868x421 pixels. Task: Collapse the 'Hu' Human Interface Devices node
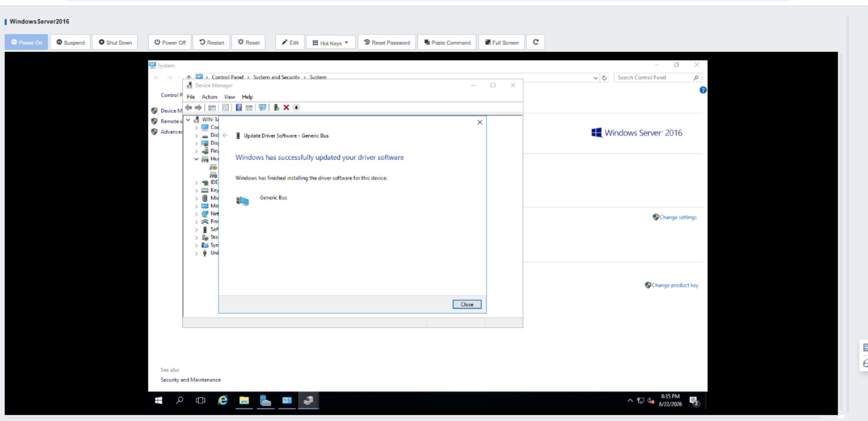pos(196,159)
